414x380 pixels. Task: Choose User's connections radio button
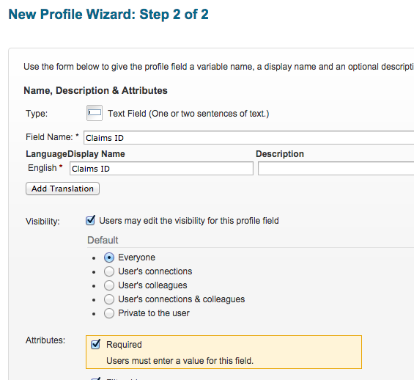tap(109, 272)
